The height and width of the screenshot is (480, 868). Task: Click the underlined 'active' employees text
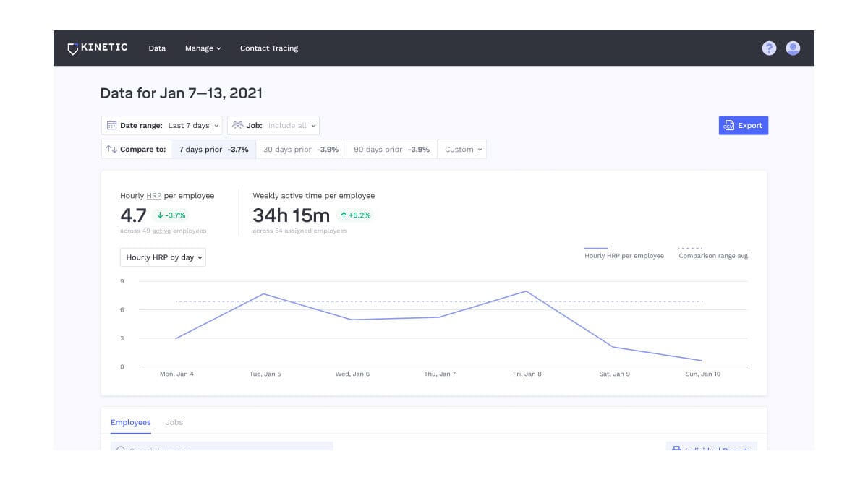coord(161,231)
